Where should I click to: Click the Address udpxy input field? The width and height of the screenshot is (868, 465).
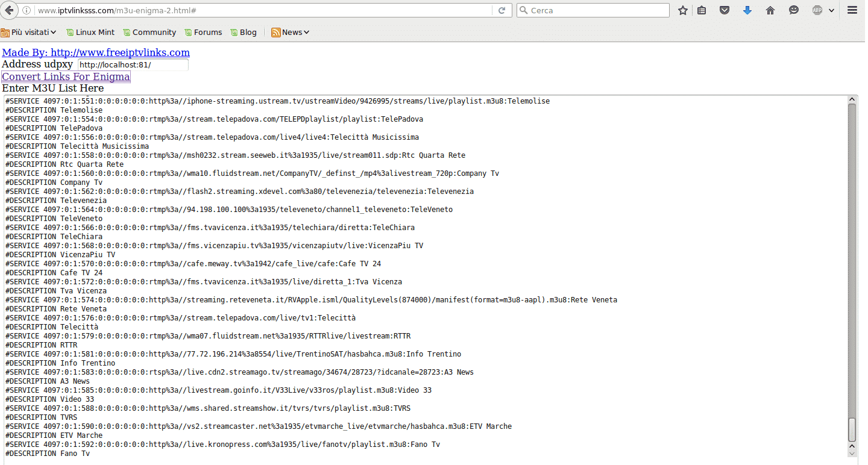[x=133, y=64]
